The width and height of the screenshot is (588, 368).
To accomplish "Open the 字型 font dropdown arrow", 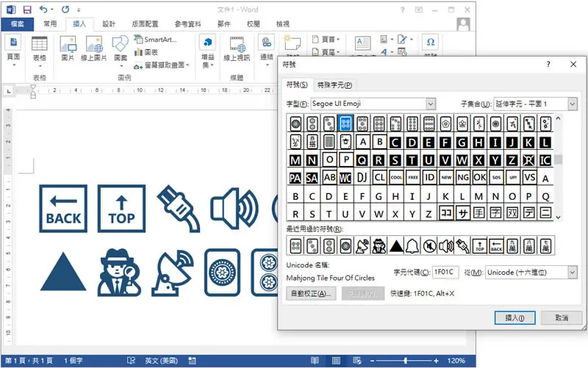I will coord(431,104).
